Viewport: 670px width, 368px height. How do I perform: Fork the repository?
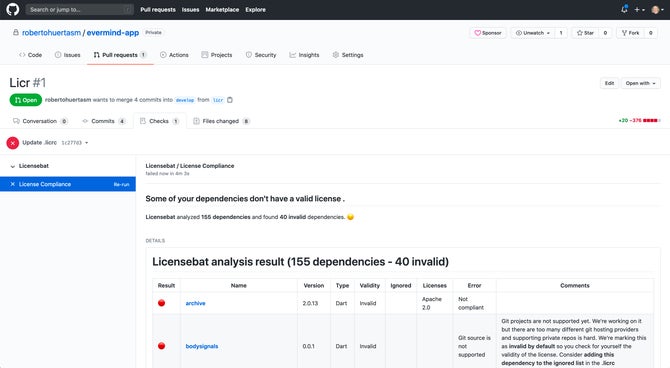coord(630,33)
